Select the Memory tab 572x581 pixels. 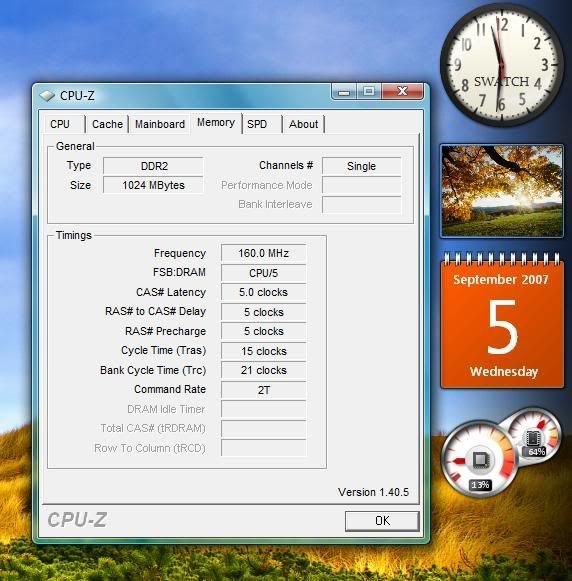[216, 123]
